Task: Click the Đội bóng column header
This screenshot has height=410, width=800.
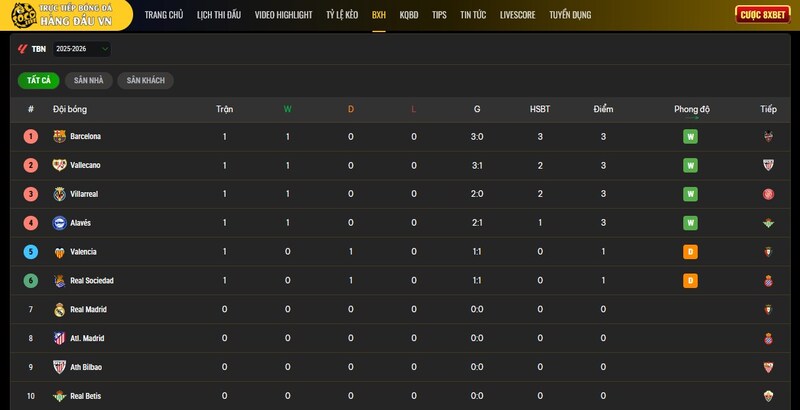Action: click(70, 109)
